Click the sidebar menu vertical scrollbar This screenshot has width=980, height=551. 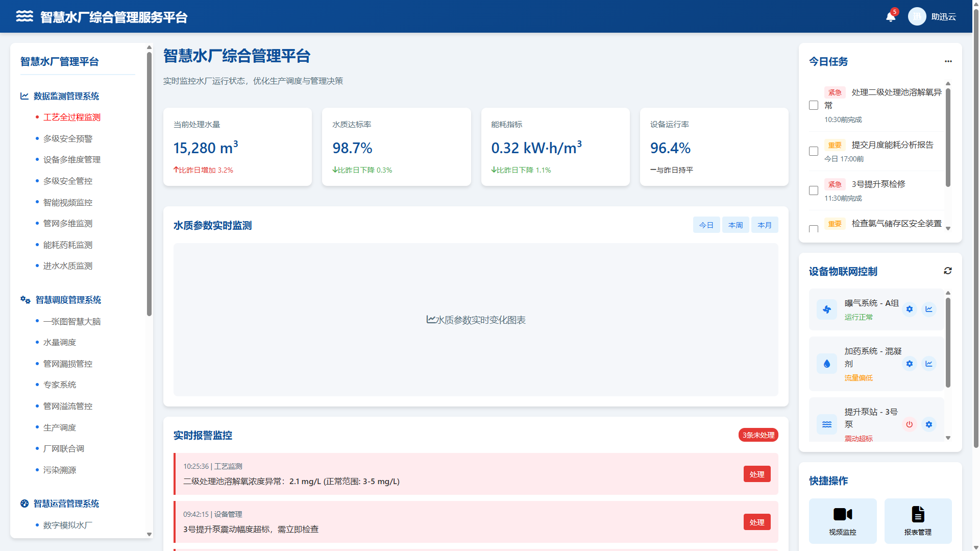(149, 184)
